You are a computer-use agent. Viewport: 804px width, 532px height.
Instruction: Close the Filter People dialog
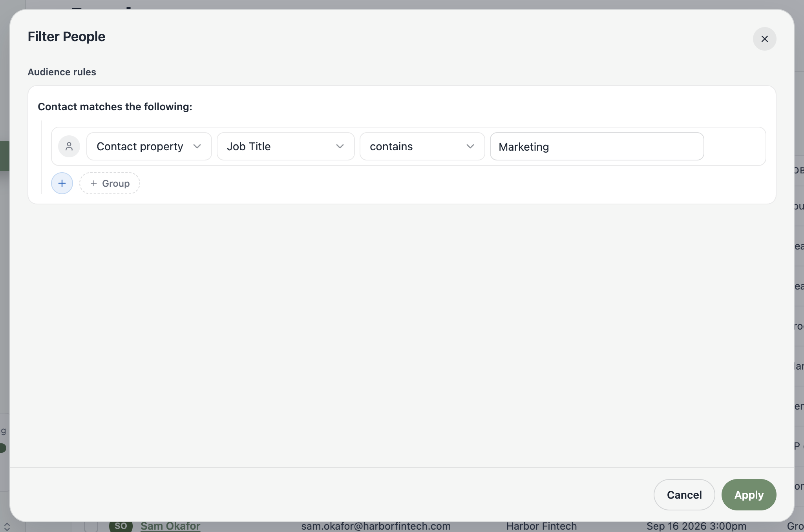(x=764, y=39)
